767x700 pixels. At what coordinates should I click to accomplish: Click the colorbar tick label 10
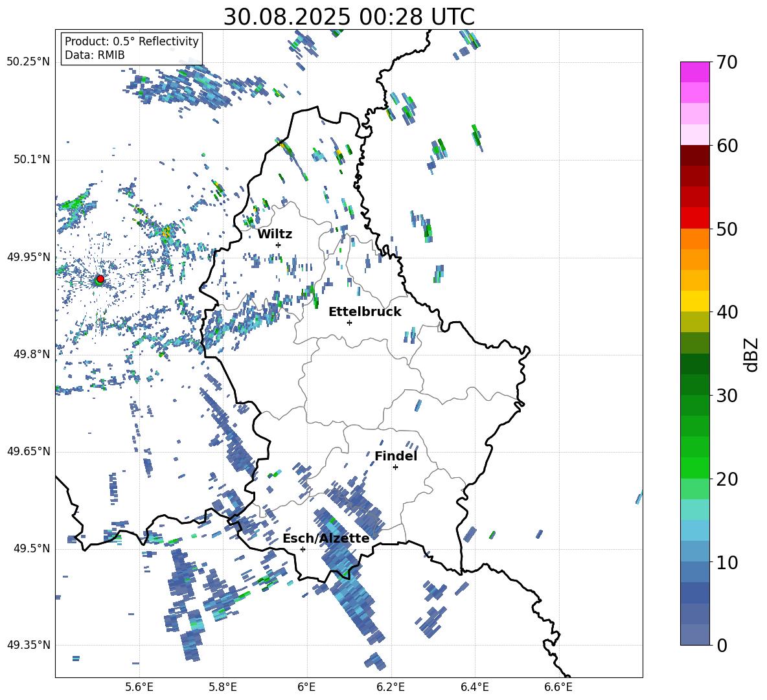click(727, 563)
